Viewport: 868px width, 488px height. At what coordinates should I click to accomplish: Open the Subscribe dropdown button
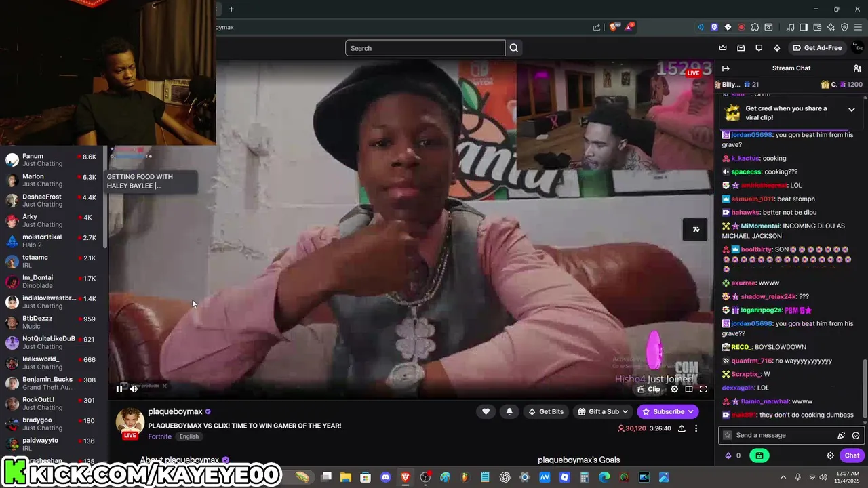[x=668, y=411]
